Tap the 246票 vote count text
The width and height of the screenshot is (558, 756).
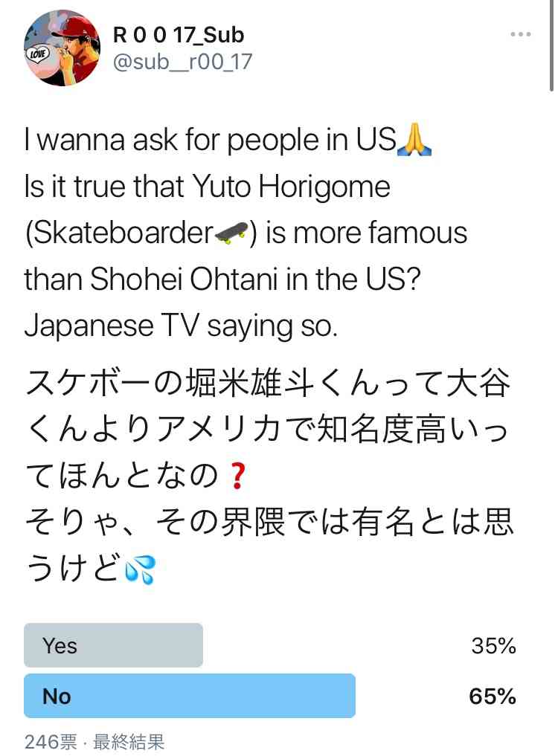51,742
